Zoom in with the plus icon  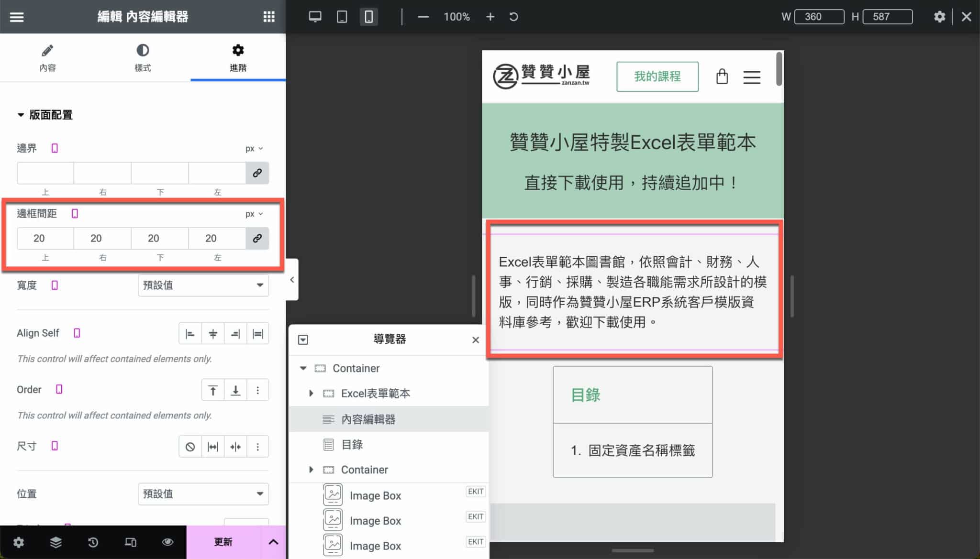pyautogui.click(x=490, y=17)
